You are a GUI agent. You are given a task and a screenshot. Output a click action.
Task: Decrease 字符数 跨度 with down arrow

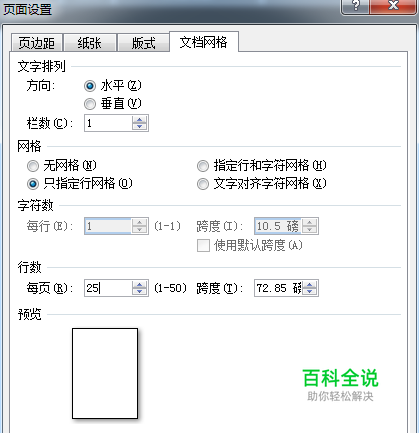pos(309,230)
